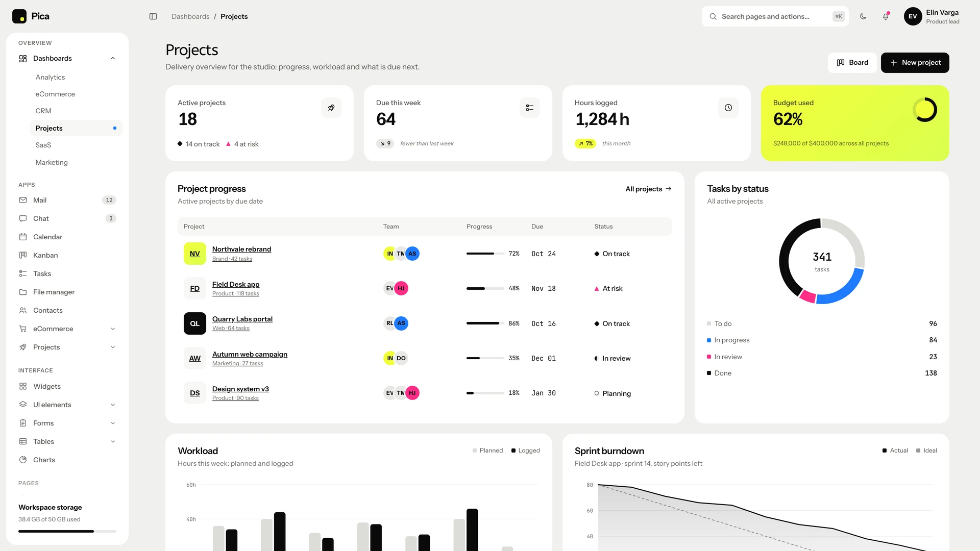Click the rocket icon in Active projects card
This screenshot has width=980, height=551.
pyautogui.click(x=331, y=108)
